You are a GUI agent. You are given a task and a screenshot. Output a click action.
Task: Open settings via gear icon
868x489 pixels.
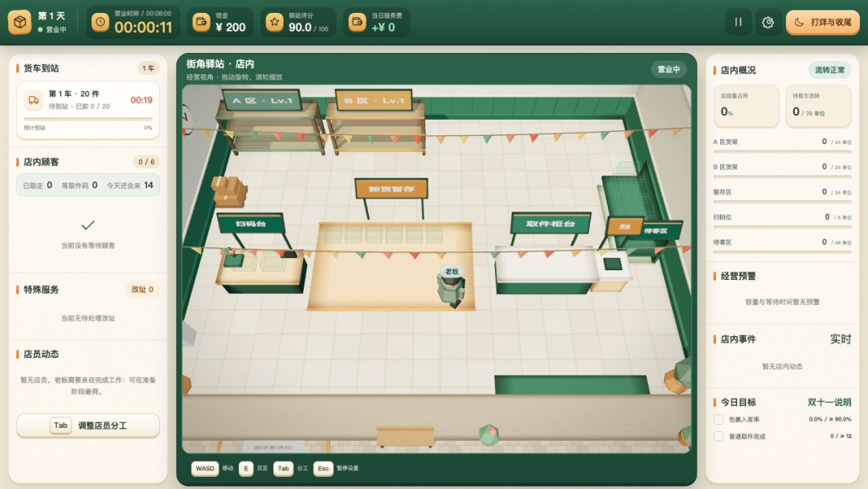tap(768, 23)
